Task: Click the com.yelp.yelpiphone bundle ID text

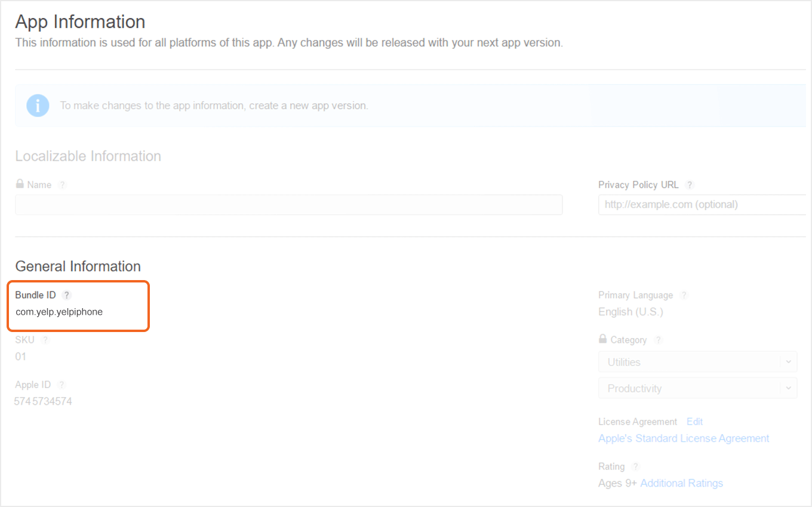Action: (x=59, y=312)
